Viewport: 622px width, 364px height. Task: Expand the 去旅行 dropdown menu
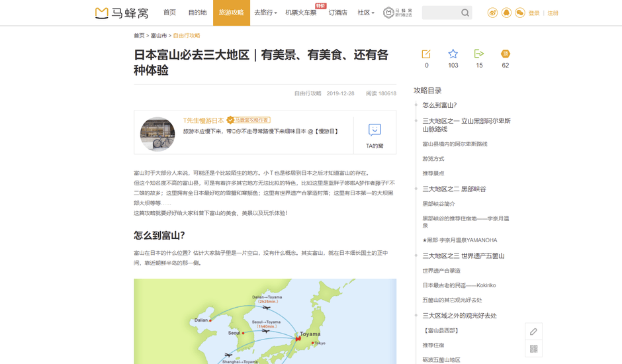[x=265, y=13]
